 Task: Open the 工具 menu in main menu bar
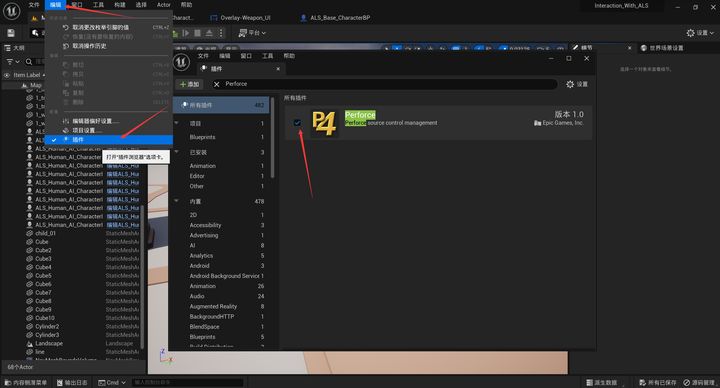pos(98,5)
